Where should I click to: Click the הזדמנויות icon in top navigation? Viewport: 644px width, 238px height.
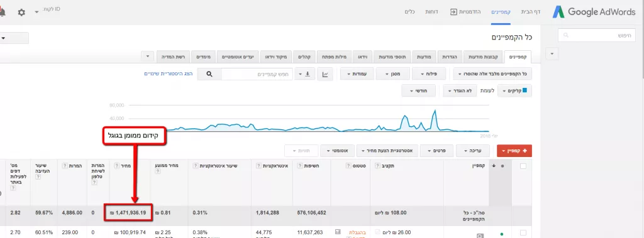pyautogui.click(x=453, y=12)
